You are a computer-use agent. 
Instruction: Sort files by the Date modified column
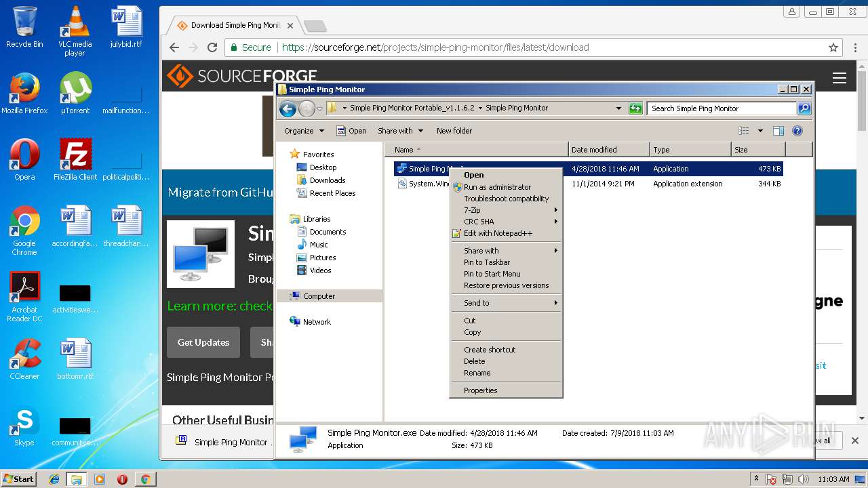pyautogui.click(x=609, y=150)
